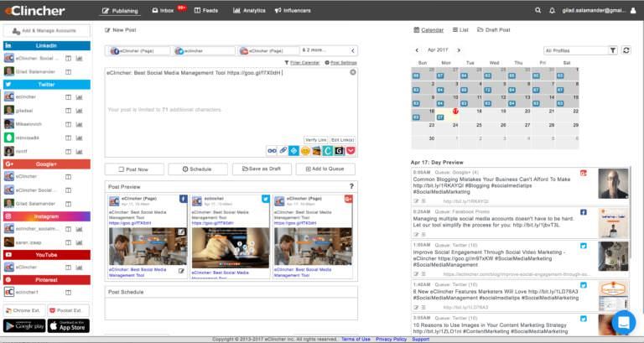The height and width of the screenshot is (343, 644).
Task: Open the Filter Calendar link
Action: point(302,63)
